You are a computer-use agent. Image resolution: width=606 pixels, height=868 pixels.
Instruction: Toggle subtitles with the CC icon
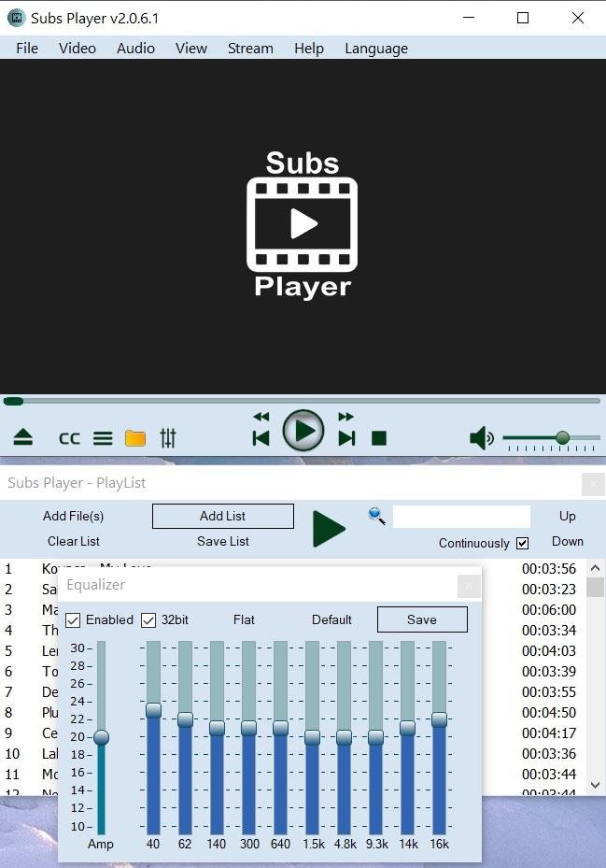(x=69, y=438)
